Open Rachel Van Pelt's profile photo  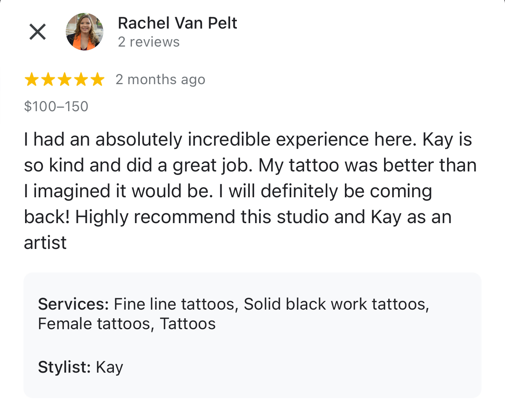click(x=84, y=32)
